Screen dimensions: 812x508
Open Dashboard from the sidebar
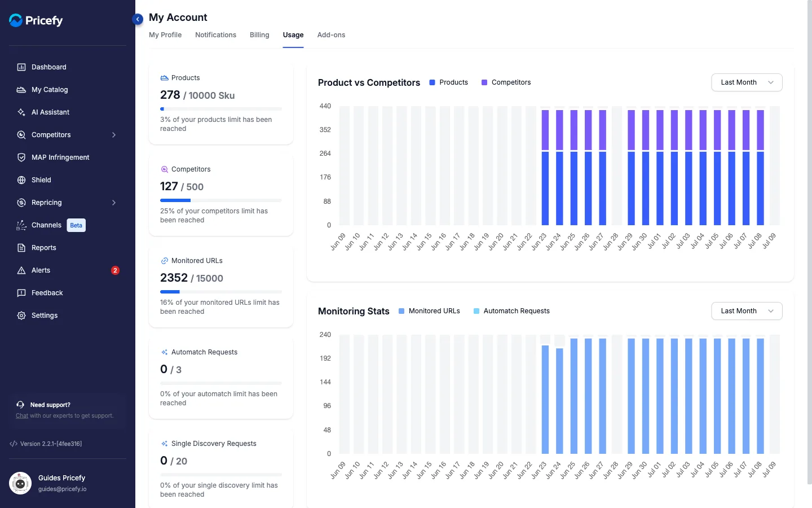pyautogui.click(x=68, y=67)
